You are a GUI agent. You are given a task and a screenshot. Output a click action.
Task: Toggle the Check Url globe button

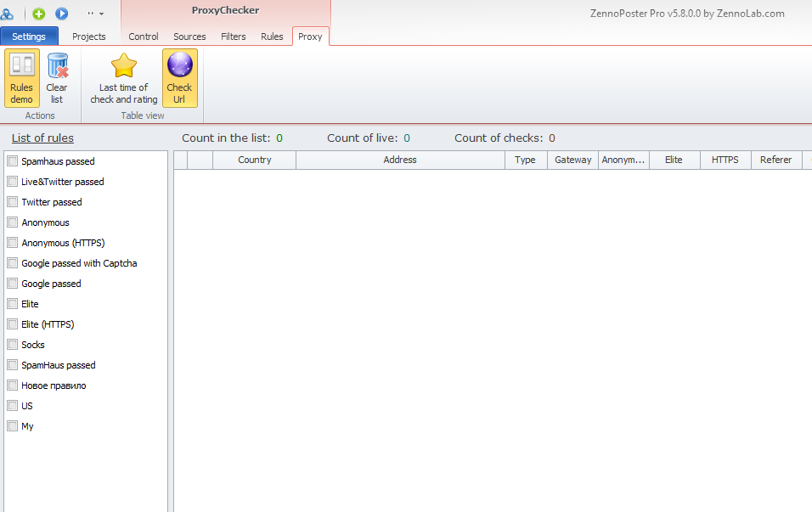coord(179,78)
